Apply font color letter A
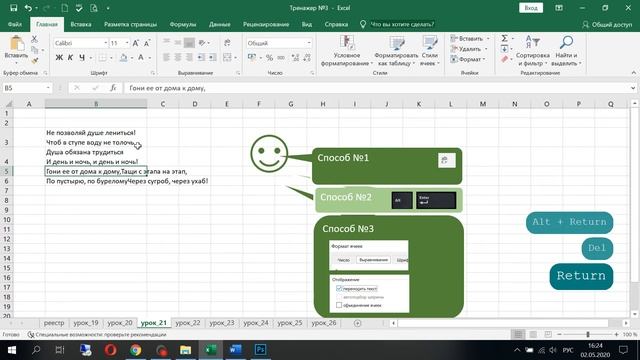This screenshot has width=640, height=360. tap(141, 58)
